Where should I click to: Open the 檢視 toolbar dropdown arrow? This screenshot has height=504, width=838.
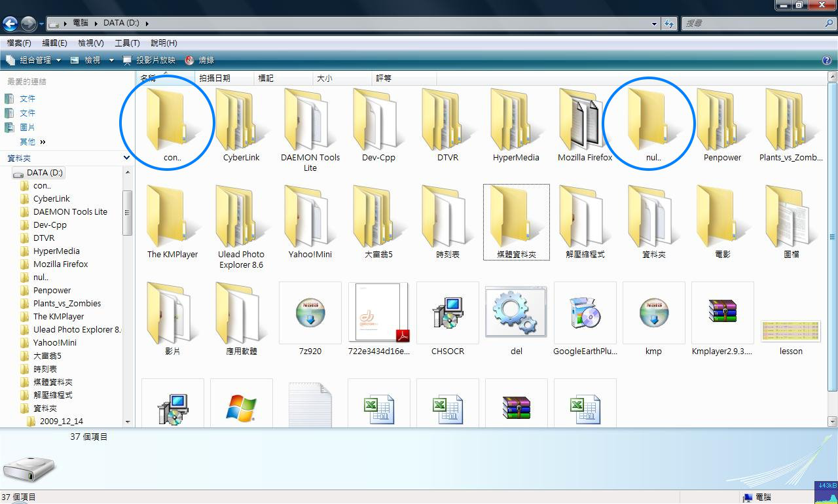point(111,60)
